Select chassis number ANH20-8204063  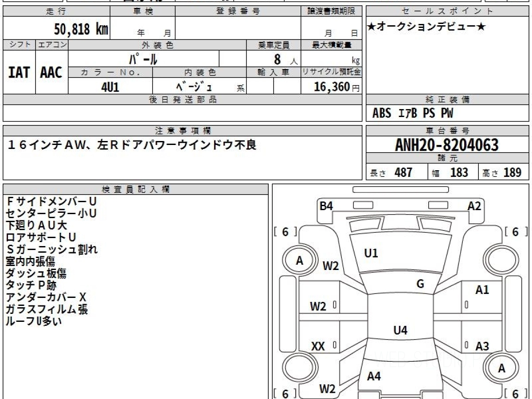click(x=447, y=145)
